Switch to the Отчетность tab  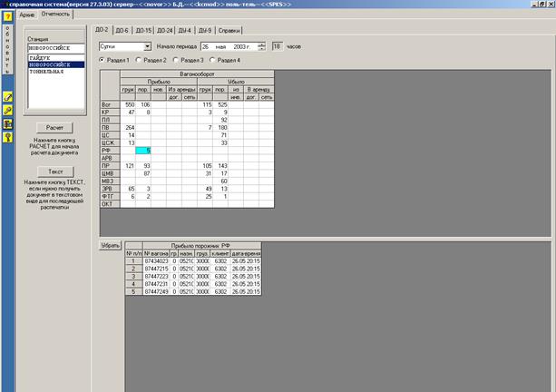click(55, 14)
